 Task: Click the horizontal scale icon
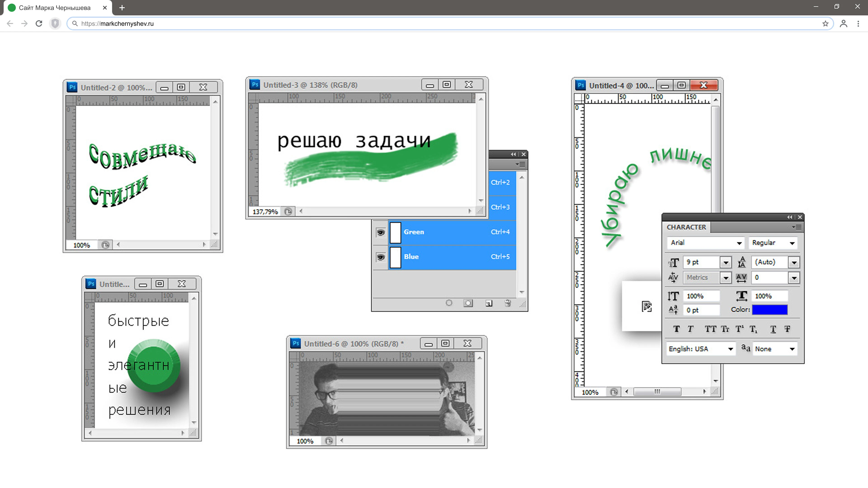pos(741,296)
